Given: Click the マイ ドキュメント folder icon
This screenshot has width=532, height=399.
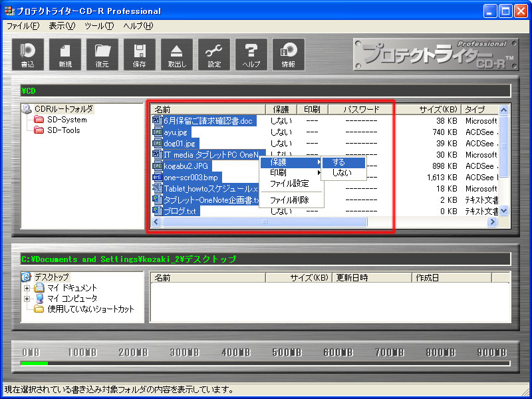Looking at the screenshot, I should click(x=39, y=288).
